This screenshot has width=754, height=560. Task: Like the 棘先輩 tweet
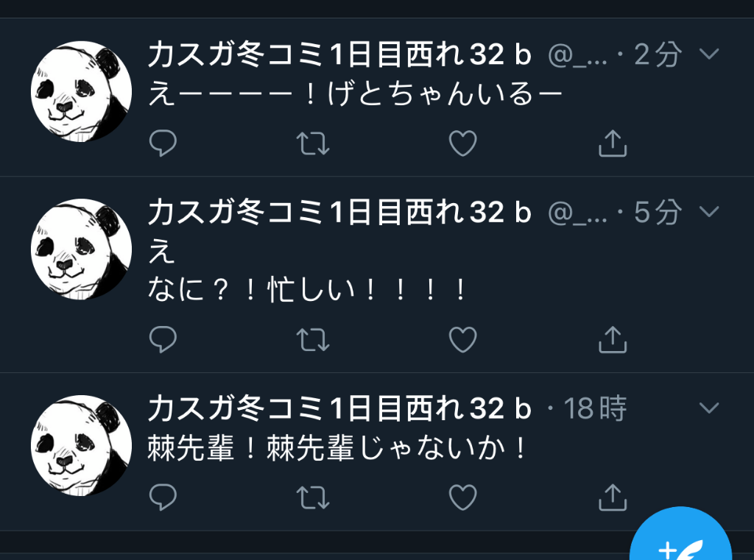click(462, 497)
